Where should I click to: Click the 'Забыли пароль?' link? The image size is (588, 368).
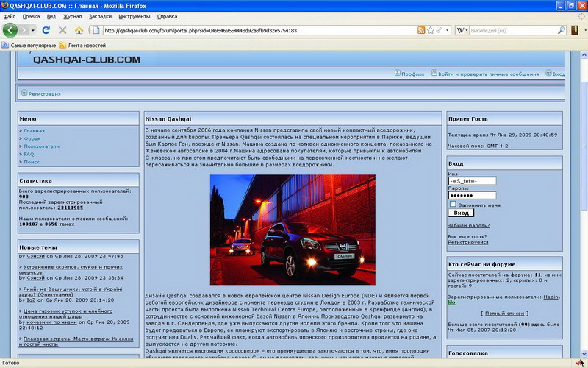[x=467, y=225]
